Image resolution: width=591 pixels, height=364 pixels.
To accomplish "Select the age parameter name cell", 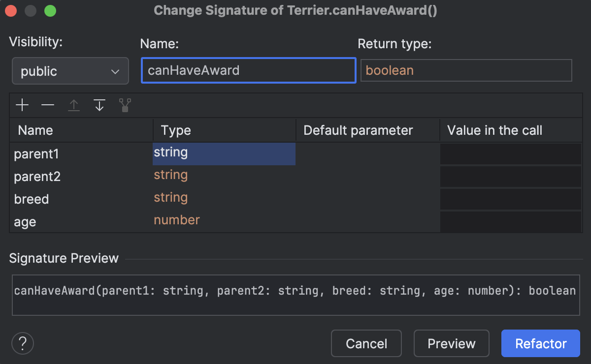I will click(x=25, y=222).
